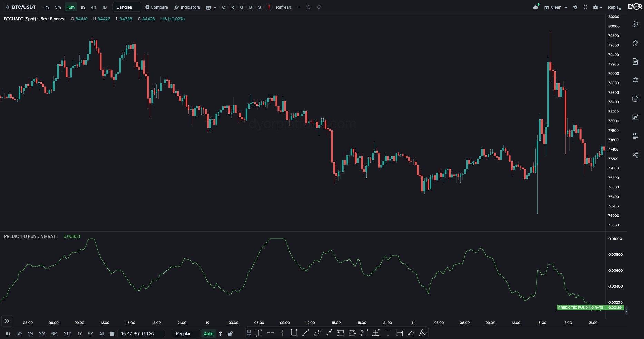Select the text annotation tool
Screen dimensions: 644x339
tap(388, 333)
